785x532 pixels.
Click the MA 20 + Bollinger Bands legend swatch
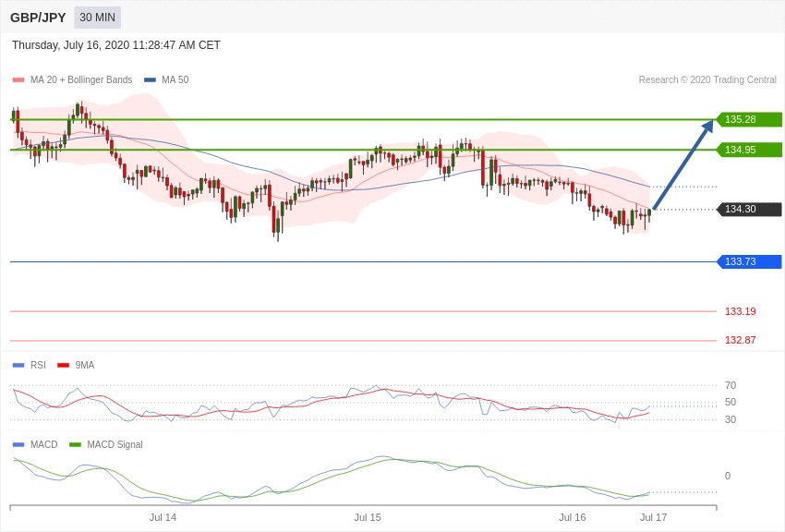coord(18,80)
